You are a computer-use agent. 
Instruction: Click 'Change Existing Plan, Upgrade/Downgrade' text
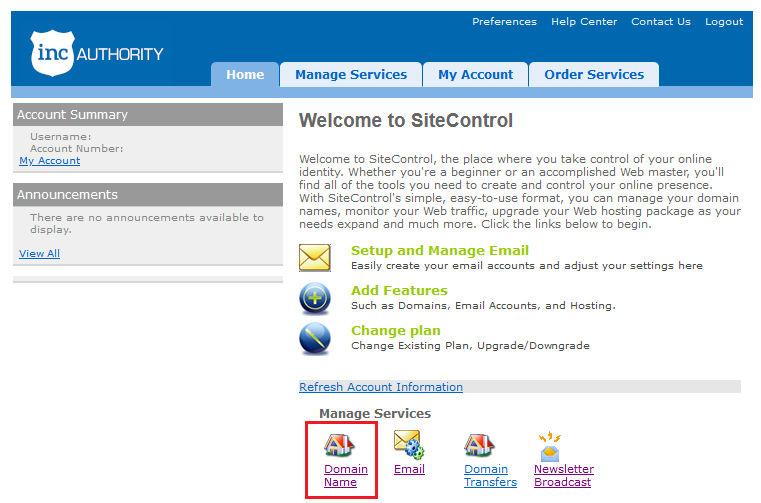470,346
